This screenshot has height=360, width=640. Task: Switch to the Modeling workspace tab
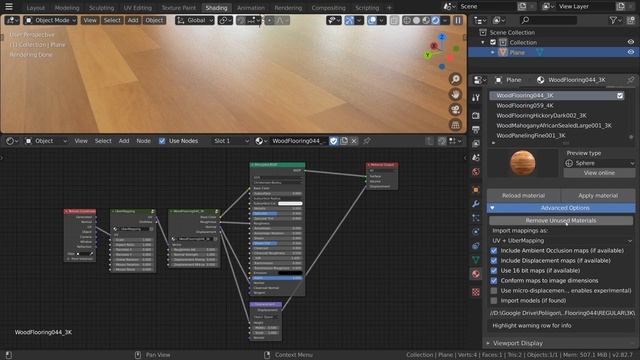pyautogui.click(x=67, y=7)
